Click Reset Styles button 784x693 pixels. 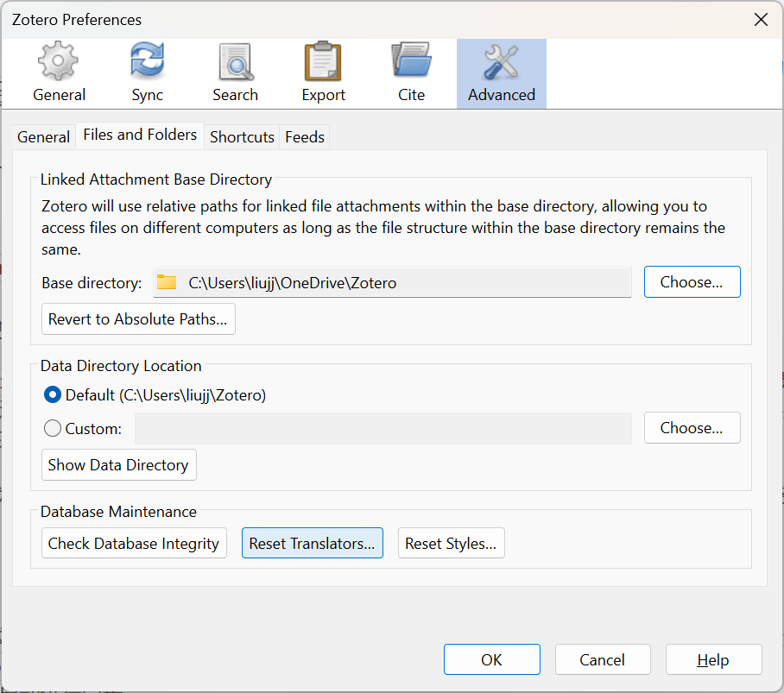451,543
